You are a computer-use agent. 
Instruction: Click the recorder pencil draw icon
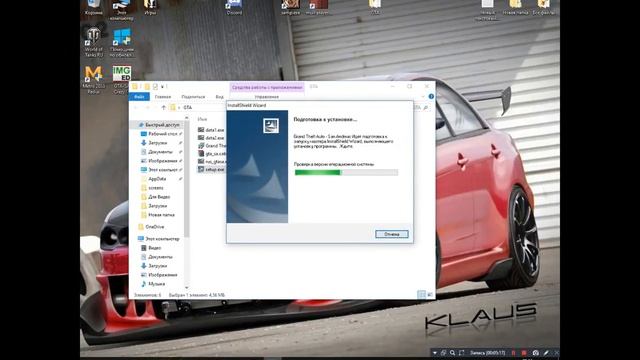[546, 353]
